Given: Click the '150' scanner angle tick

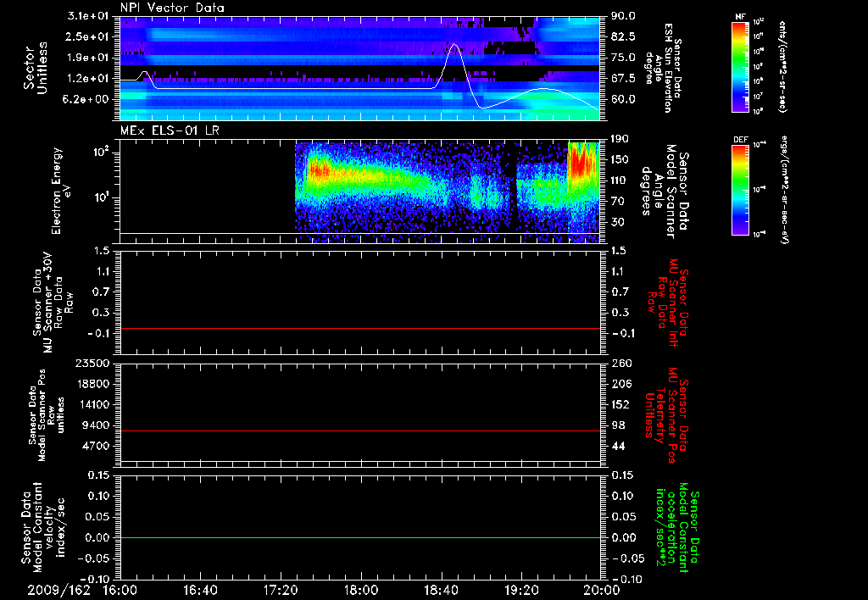Looking at the screenshot, I should click(x=620, y=160).
